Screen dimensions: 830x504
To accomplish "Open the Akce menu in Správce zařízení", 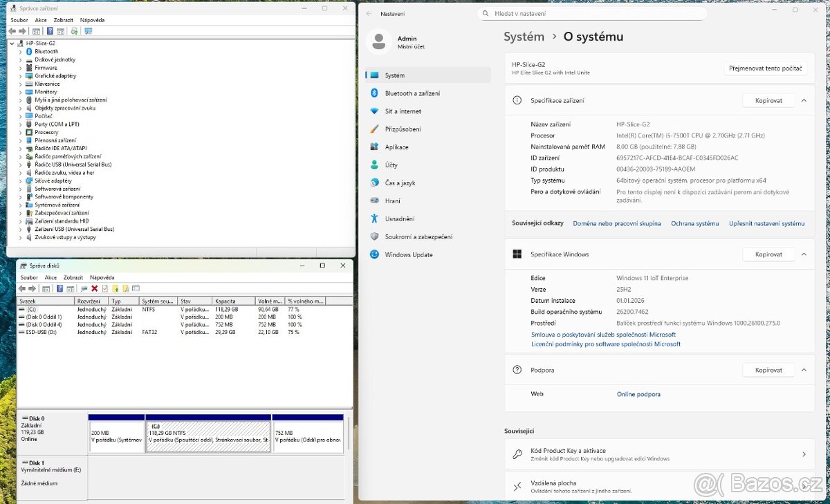I will click(x=41, y=20).
